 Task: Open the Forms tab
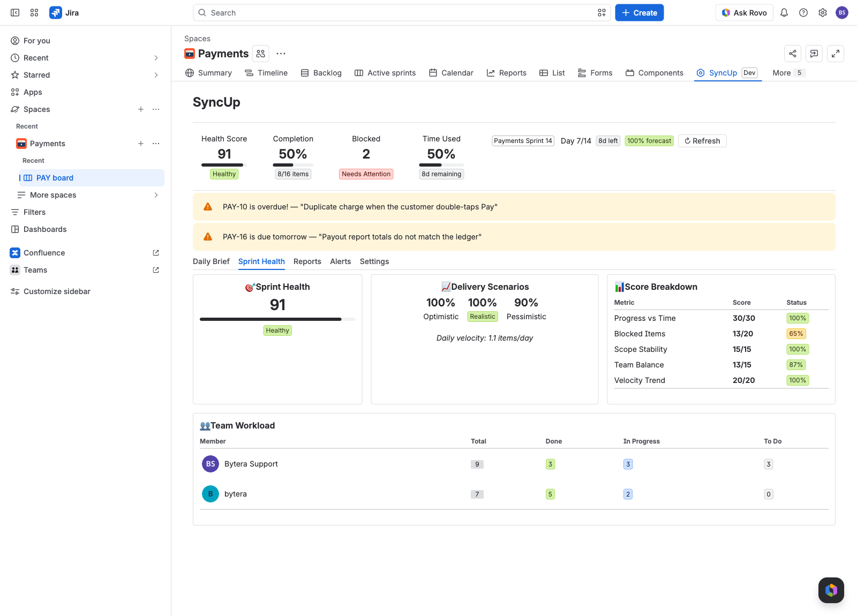[x=595, y=73]
